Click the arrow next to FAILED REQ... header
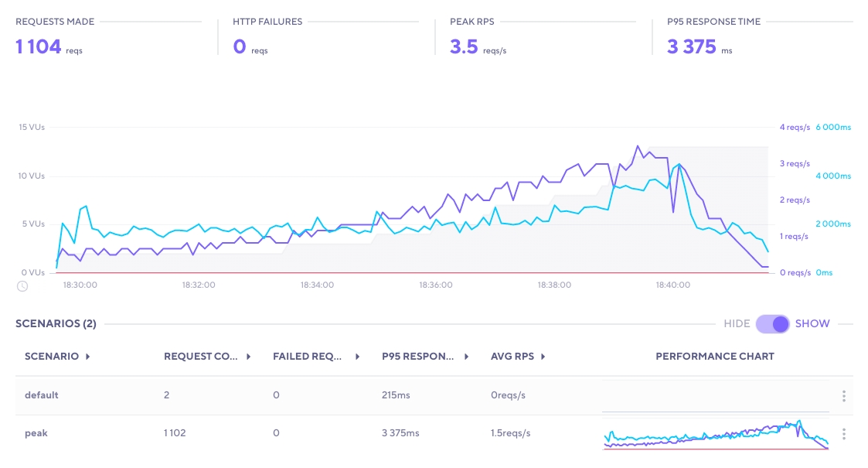 tap(357, 357)
